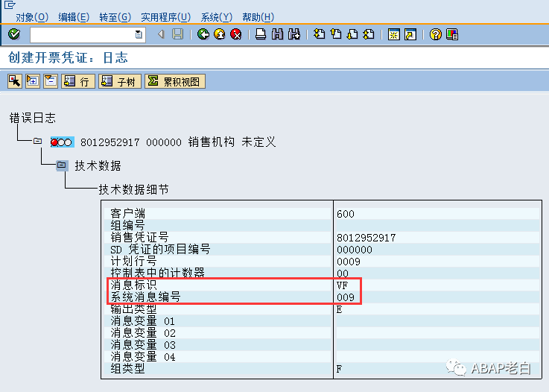
Task: Open the 转至(G) menu
Action: click(115, 17)
